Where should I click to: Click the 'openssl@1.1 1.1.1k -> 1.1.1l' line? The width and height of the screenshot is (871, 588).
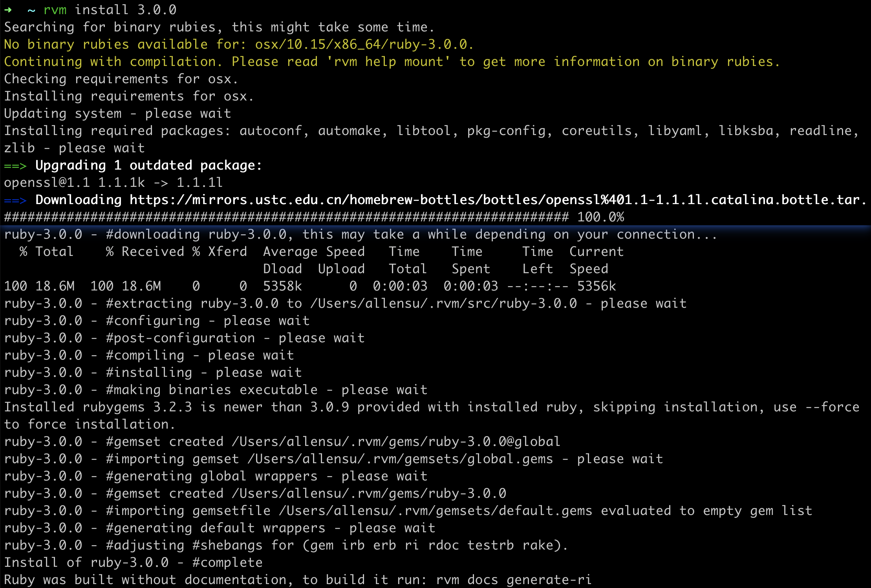[x=113, y=183]
